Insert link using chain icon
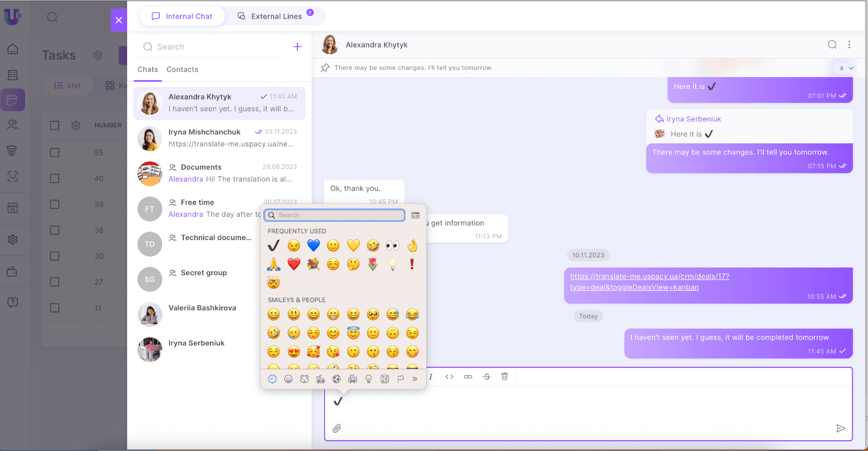868x451 pixels. pos(468,377)
